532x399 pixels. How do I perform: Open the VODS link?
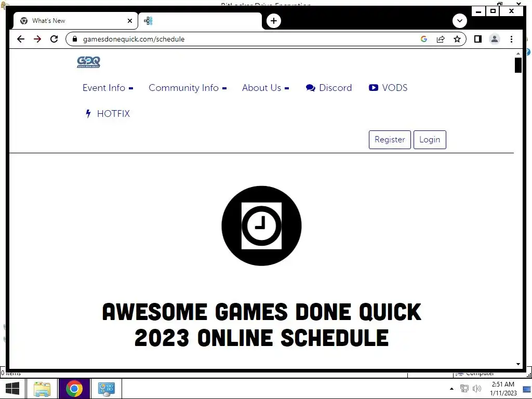pyautogui.click(x=388, y=88)
